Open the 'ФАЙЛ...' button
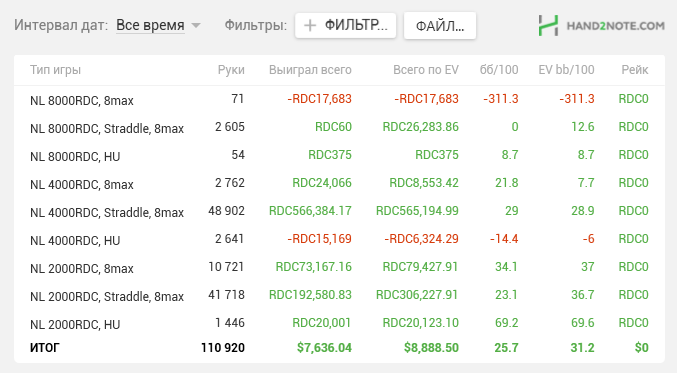Viewport: 677px width, 373px height. pyautogui.click(x=440, y=26)
